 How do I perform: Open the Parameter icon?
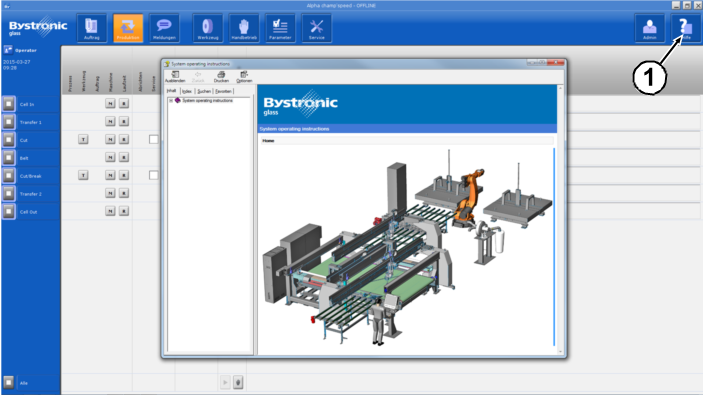point(280,28)
